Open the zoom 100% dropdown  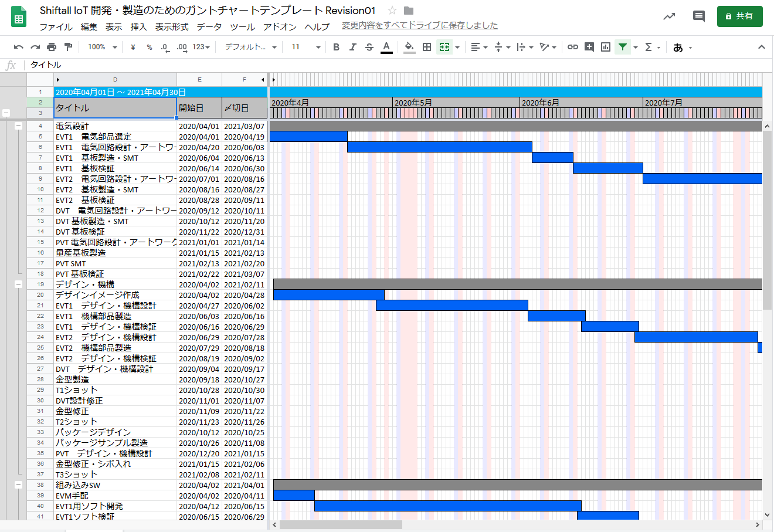(102, 47)
